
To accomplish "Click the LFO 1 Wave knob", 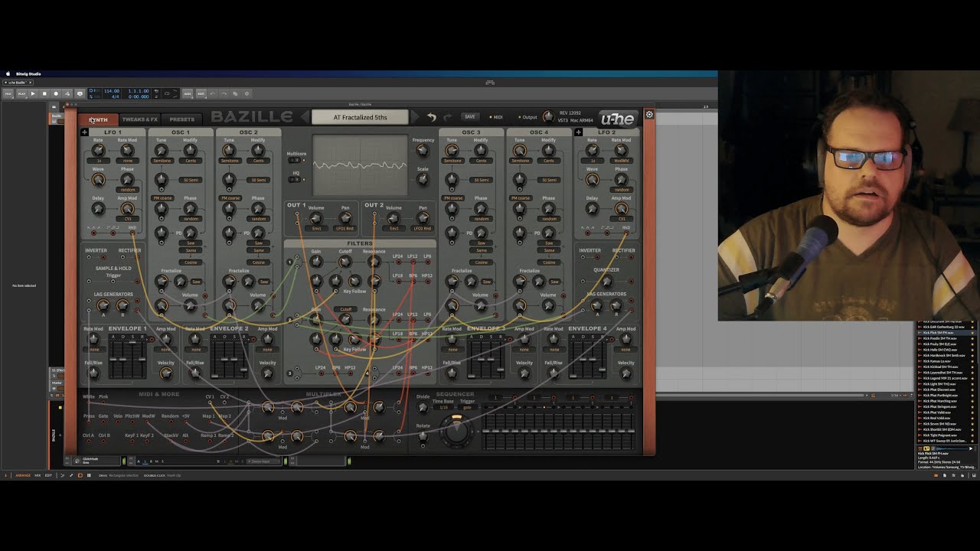I will [98, 179].
